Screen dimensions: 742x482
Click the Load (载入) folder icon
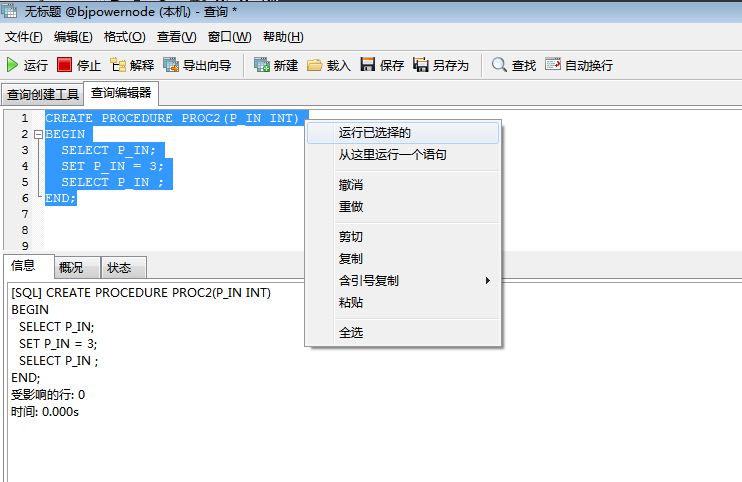314,65
